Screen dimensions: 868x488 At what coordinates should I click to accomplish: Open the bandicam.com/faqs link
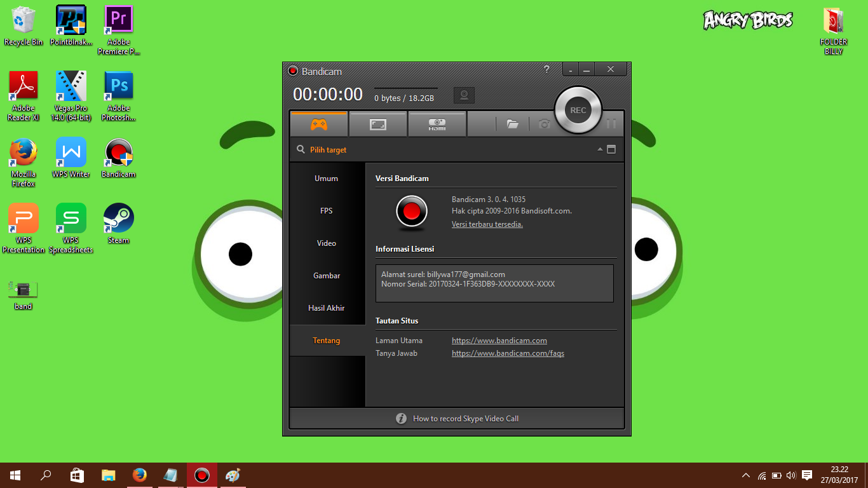pos(508,353)
